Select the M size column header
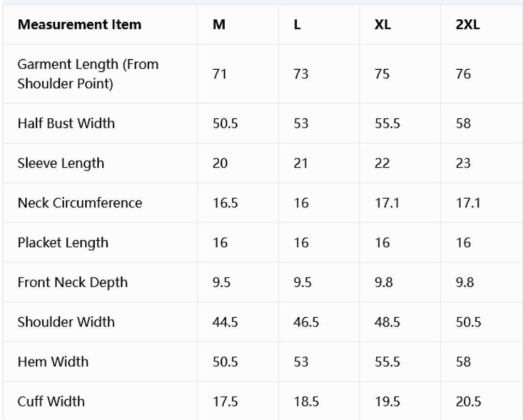 (219, 25)
